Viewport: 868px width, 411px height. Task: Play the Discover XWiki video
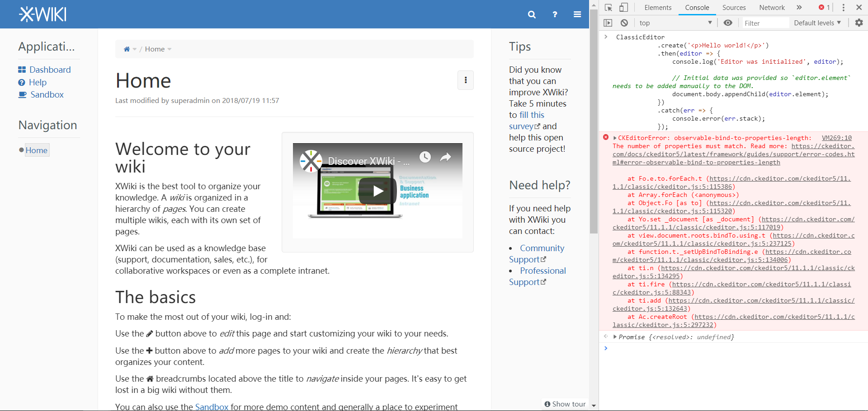377,191
